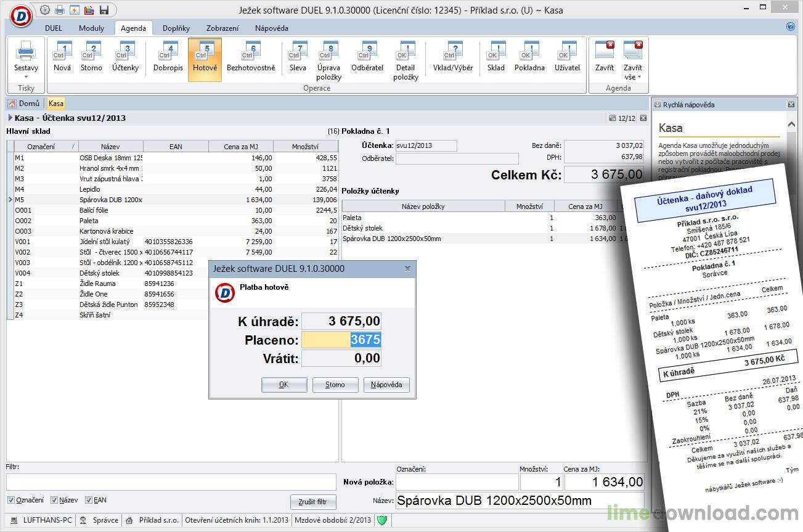
Task: Close the Rychlá nápověda panel
Action: click(x=791, y=105)
